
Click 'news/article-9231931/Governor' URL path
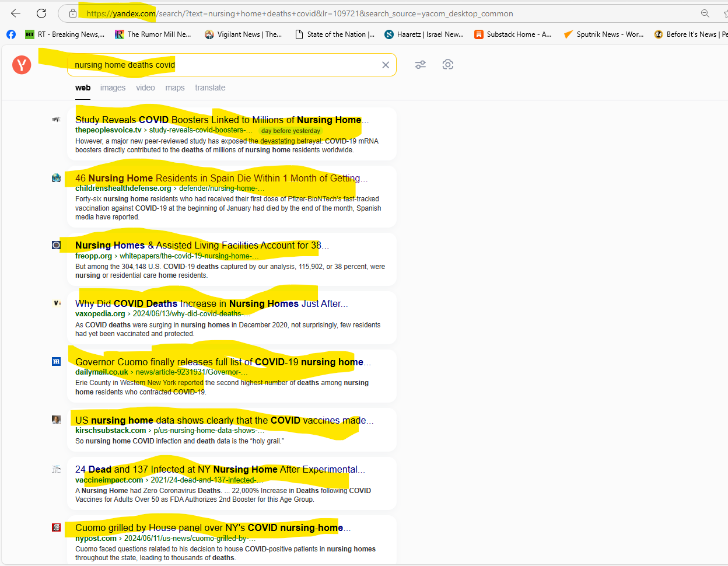(192, 372)
